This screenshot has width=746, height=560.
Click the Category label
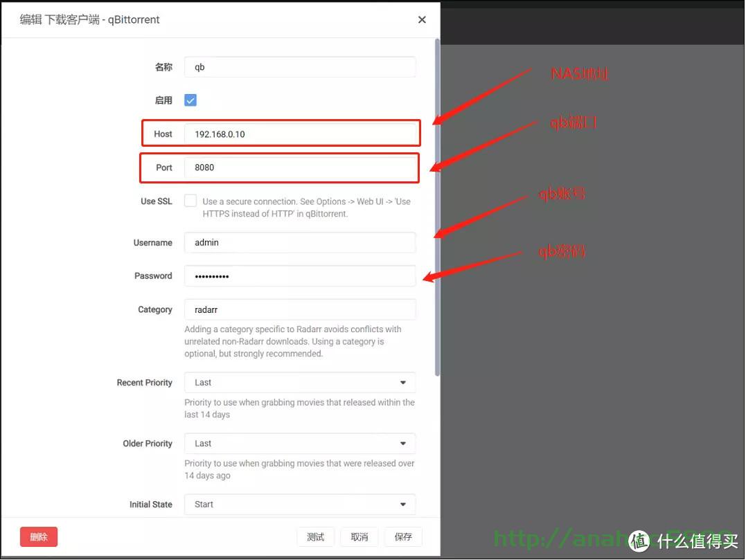155,309
